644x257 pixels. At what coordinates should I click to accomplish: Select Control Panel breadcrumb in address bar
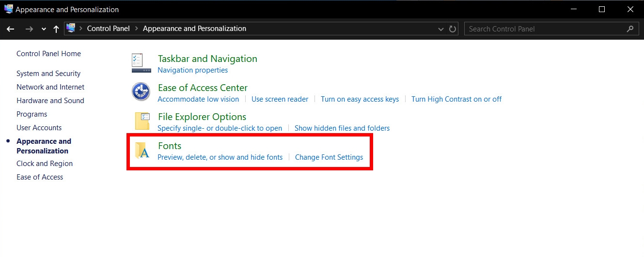(x=109, y=29)
